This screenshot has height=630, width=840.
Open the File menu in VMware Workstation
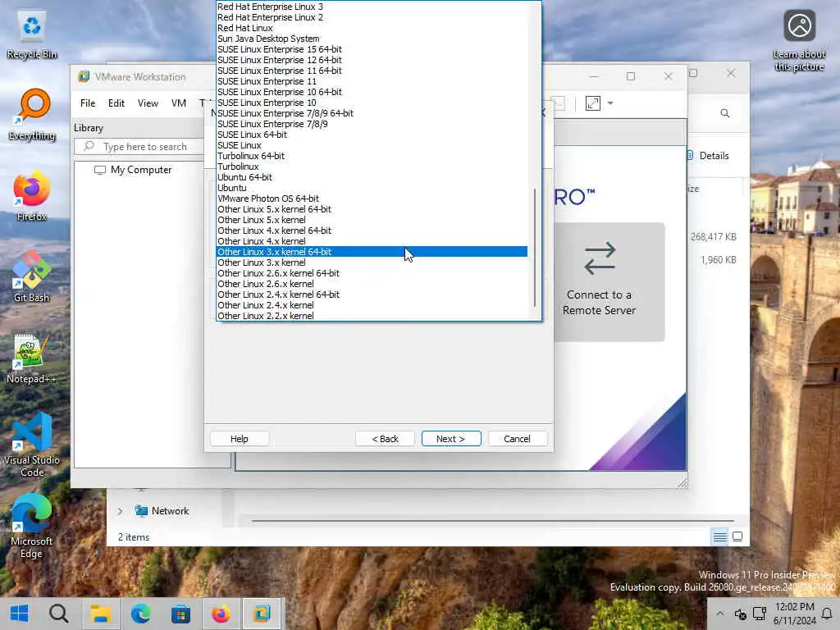pos(88,103)
